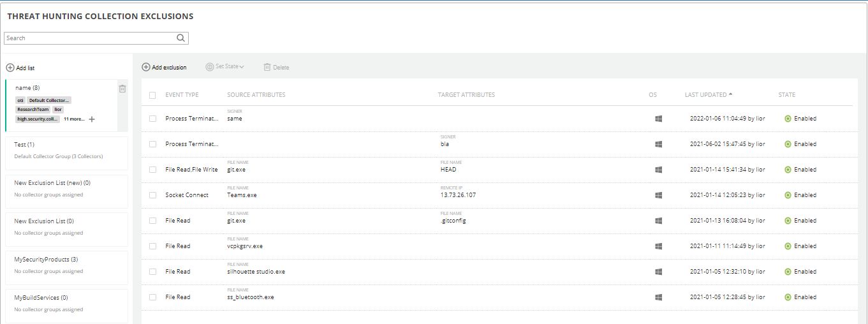The width and height of the screenshot is (868, 324).
Task: Focus the Search input field
Action: coord(89,38)
